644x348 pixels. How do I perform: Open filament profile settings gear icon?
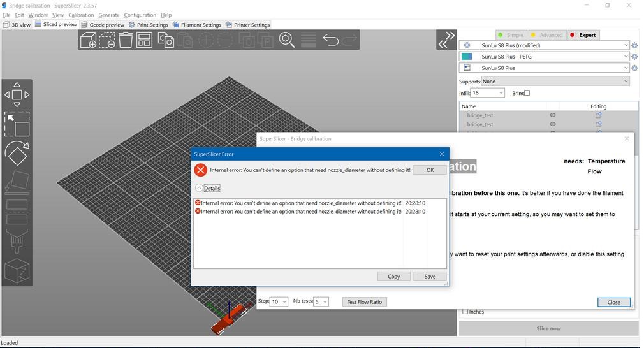click(x=634, y=57)
